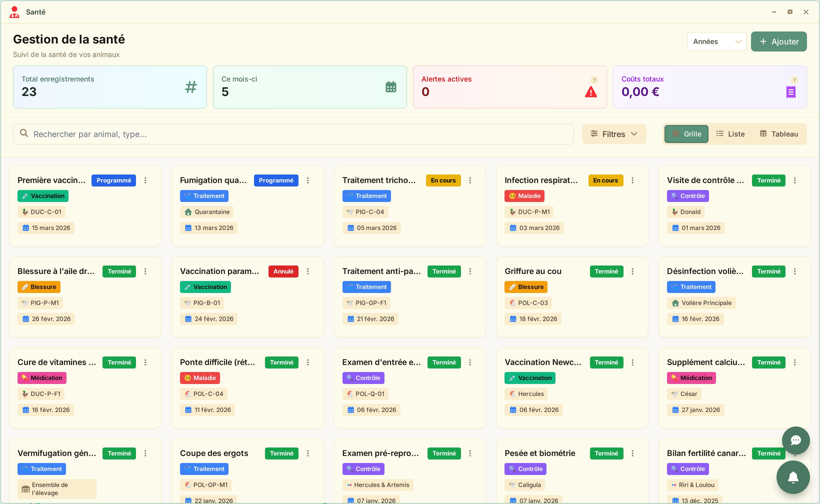Viewport: 820px width, 504px height.
Task: Open three-dot menu on Griffure au cou
Action: coord(632,271)
